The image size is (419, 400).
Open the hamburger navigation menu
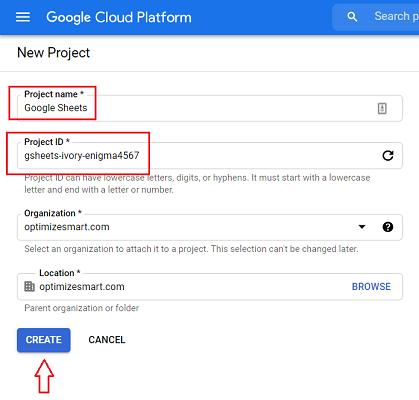[x=23, y=17]
